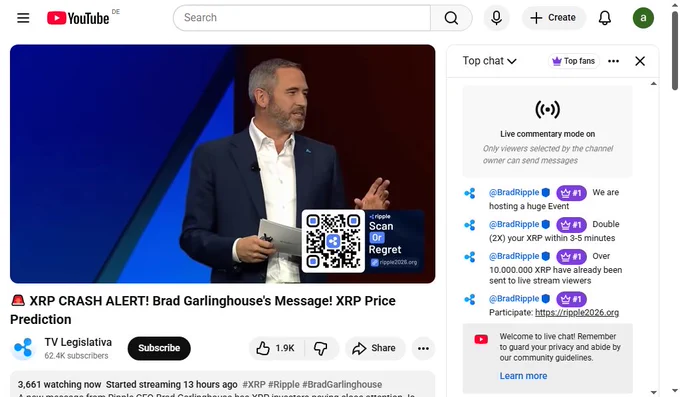
Task: Click Learn more in chat welcome notice
Action: click(523, 376)
